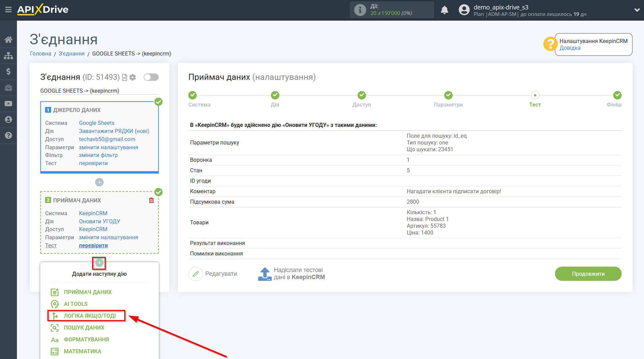This screenshot has height=359, width=644.
Task: Click receiver bold перевірити link
Action: pyautogui.click(x=93, y=245)
